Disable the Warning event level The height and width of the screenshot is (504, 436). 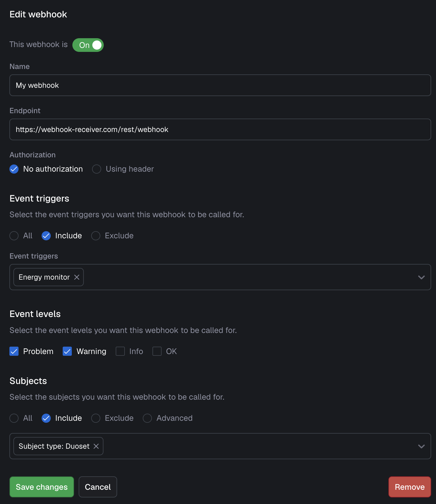pos(67,351)
